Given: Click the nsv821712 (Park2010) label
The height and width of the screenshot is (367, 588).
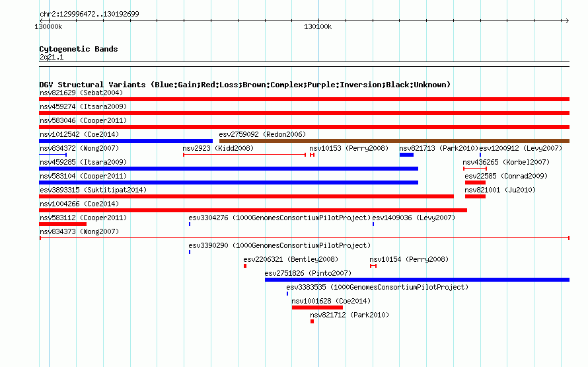Looking at the screenshot, I should click(x=349, y=315).
